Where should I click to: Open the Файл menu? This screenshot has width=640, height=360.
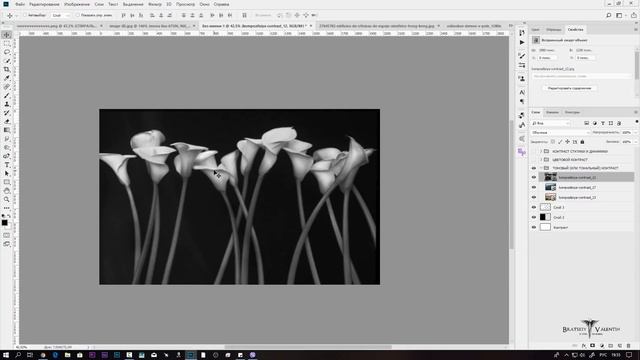coord(20,4)
